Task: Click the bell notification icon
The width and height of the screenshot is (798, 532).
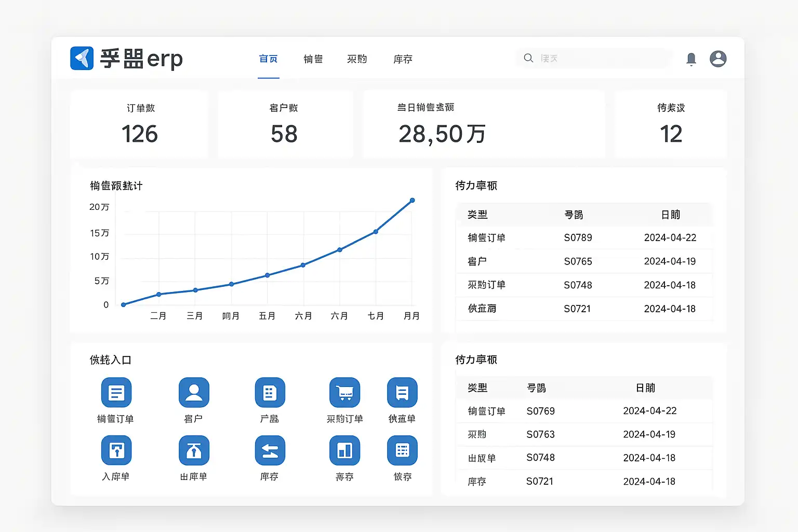Action: click(x=691, y=59)
